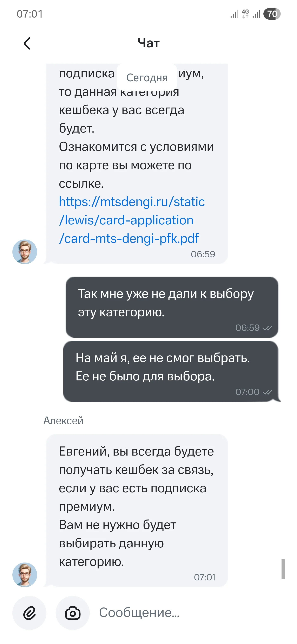Tap the agent name Алексей above the message
297x644 pixels.
pos(64,420)
